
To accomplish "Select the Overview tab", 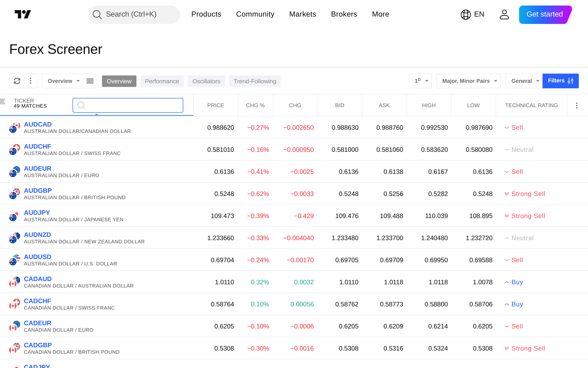I will coord(119,81).
